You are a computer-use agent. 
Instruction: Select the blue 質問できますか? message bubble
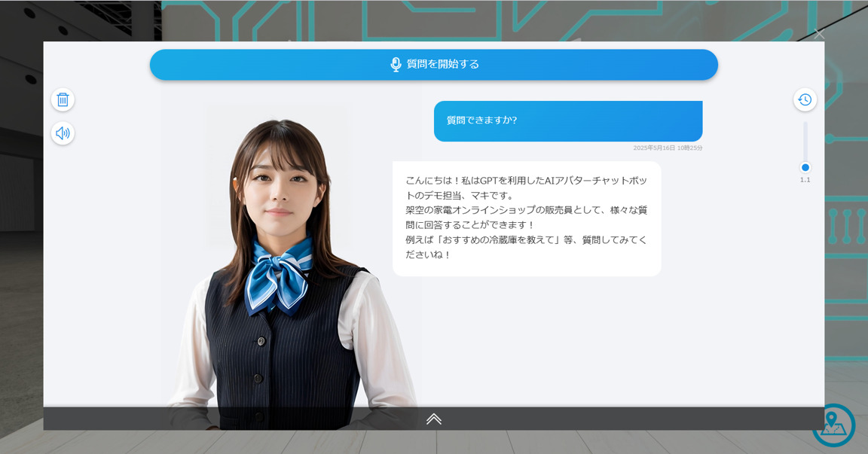(567, 120)
